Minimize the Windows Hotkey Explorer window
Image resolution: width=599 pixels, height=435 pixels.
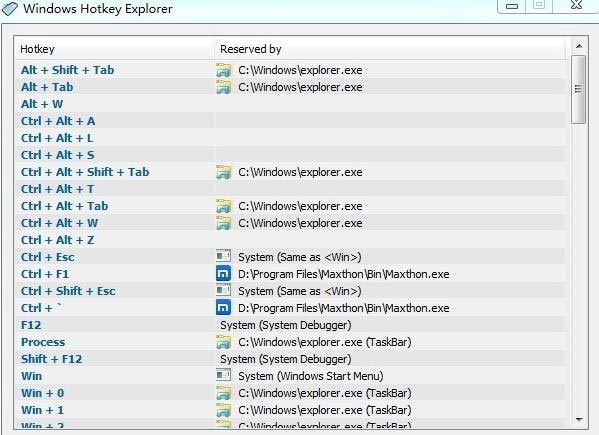coord(512,6)
